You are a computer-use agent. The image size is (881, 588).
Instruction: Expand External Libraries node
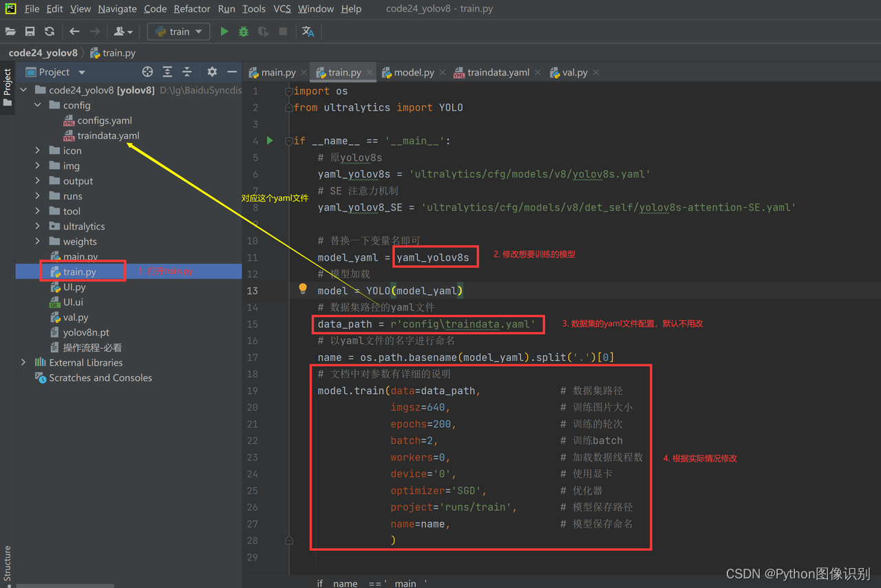(24, 362)
